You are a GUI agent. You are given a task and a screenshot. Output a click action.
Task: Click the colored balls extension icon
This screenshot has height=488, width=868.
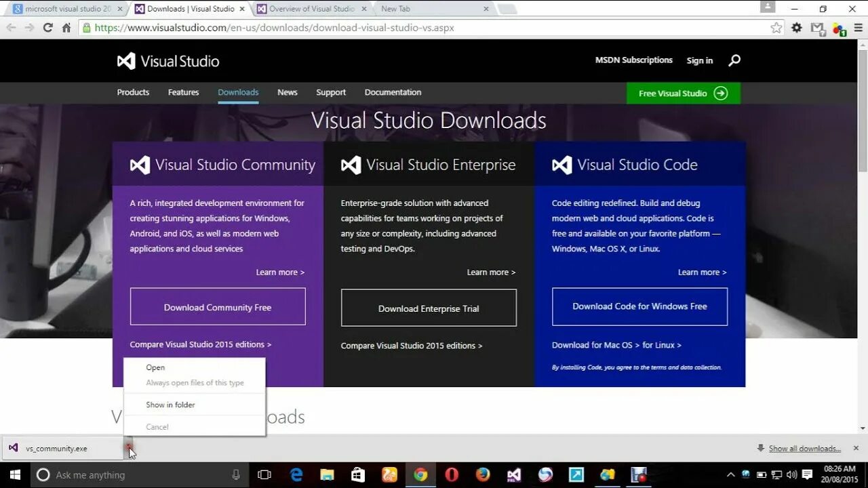838,28
